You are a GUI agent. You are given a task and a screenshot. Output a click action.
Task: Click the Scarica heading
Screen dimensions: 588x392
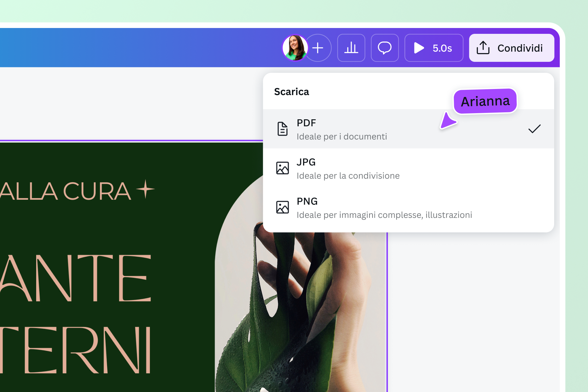tap(291, 92)
